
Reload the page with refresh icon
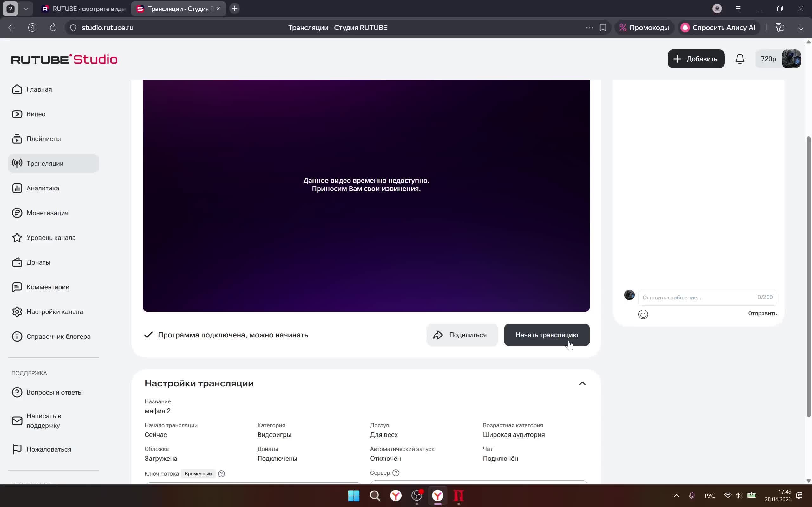tap(53, 28)
